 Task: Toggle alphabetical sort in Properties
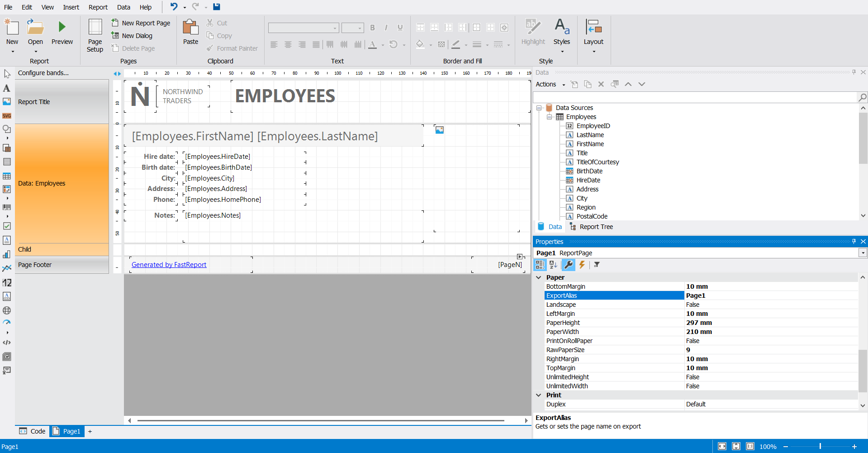[x=553, y=265]
